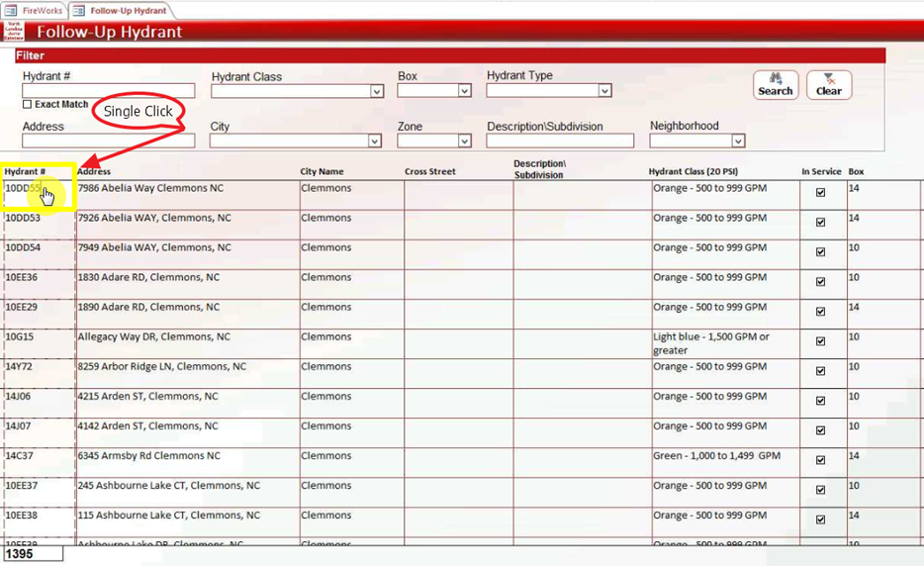Screen dimensions: 924x566
Task: Click address Allegacy Way DR, Clemmons, NC
Action: (153, 337)
